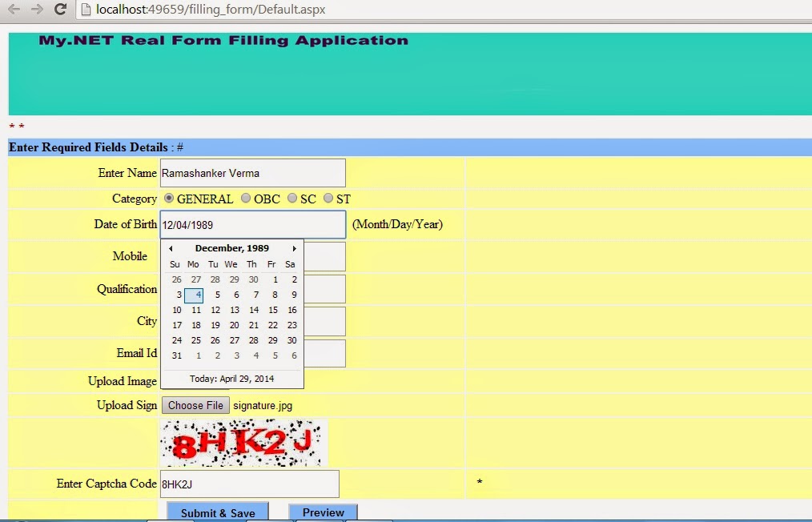
Task: Click the captcha code input field
Action: 249,484
